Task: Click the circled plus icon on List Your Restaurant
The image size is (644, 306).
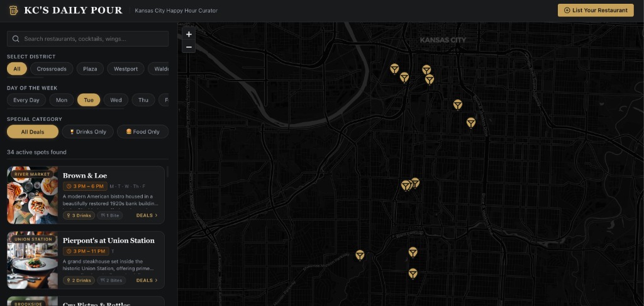Action: [567, 10]
